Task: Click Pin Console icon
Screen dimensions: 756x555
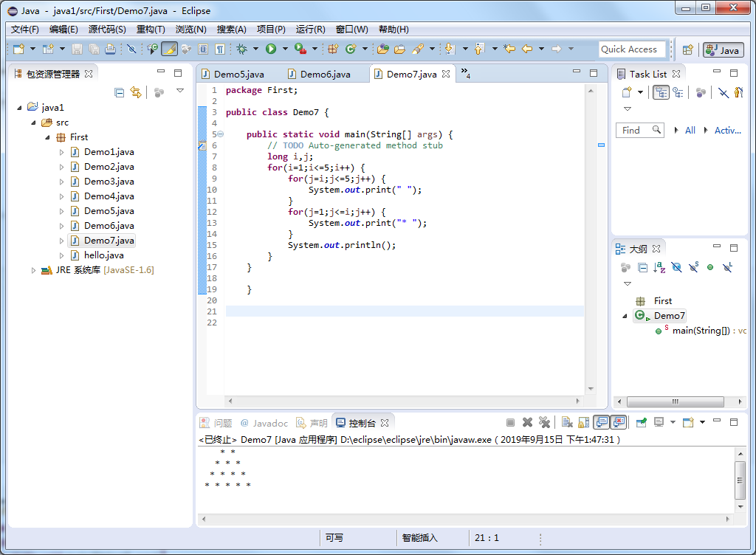Action: click(x=642, y=422)
